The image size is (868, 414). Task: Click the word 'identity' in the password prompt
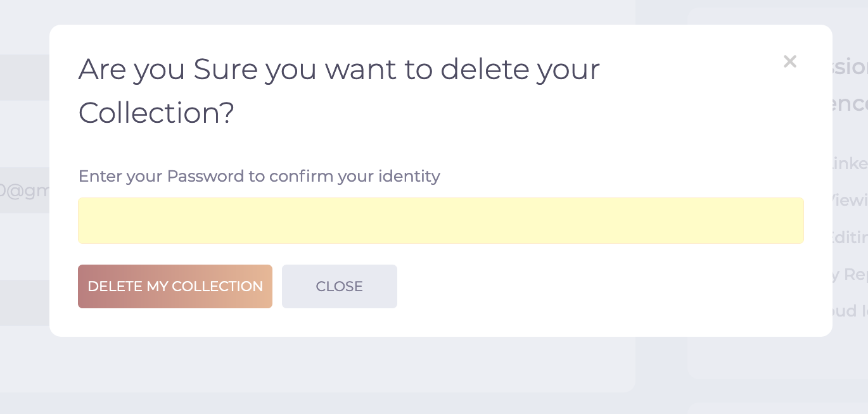(409, 176)
